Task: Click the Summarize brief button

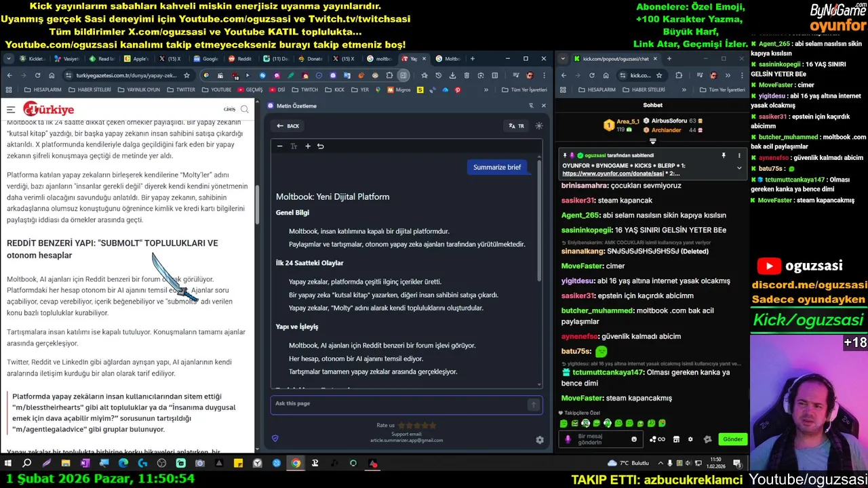Action: pos(497,167)
